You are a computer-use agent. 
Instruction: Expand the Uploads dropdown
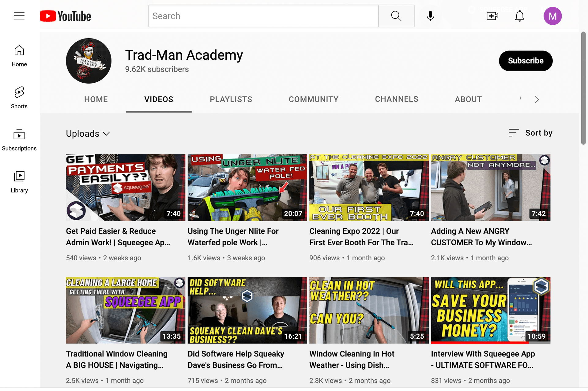88,134
